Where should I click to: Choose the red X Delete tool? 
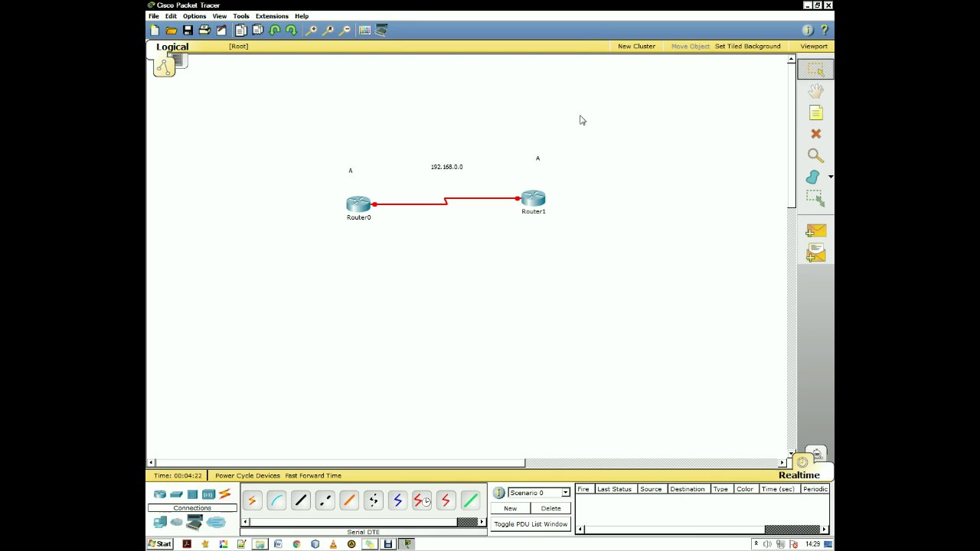[x=815, y=134]
